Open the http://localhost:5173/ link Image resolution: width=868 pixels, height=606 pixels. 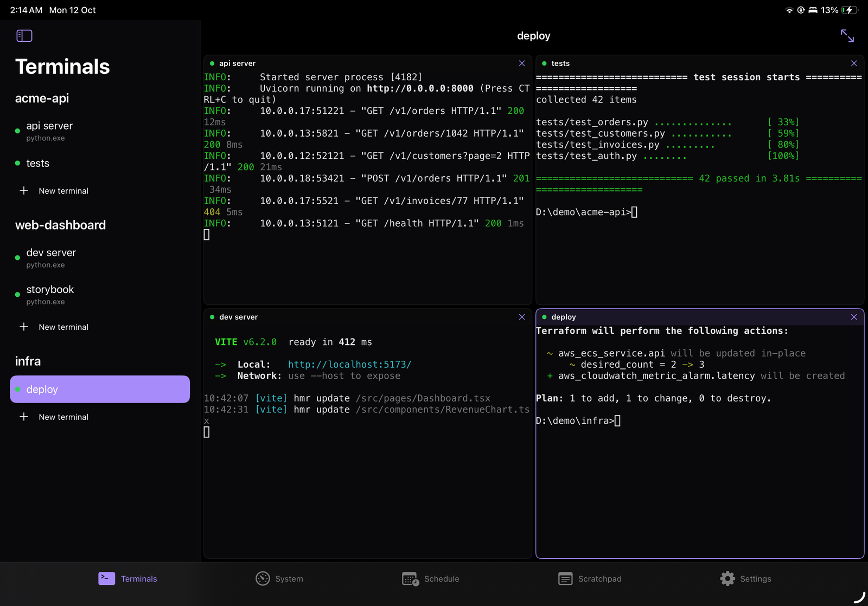pyautogui.click(x=349, y=365)
